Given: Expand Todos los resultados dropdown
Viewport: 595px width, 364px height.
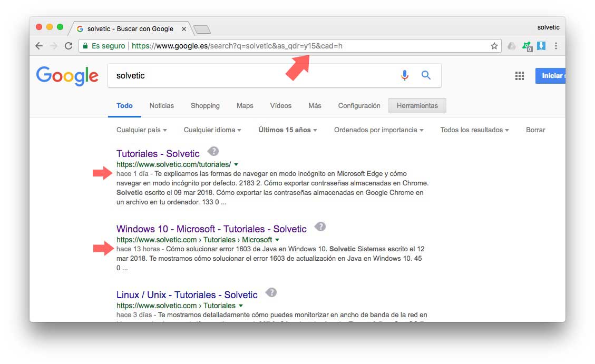Looking at the screenshot, I should pos(474,130).
